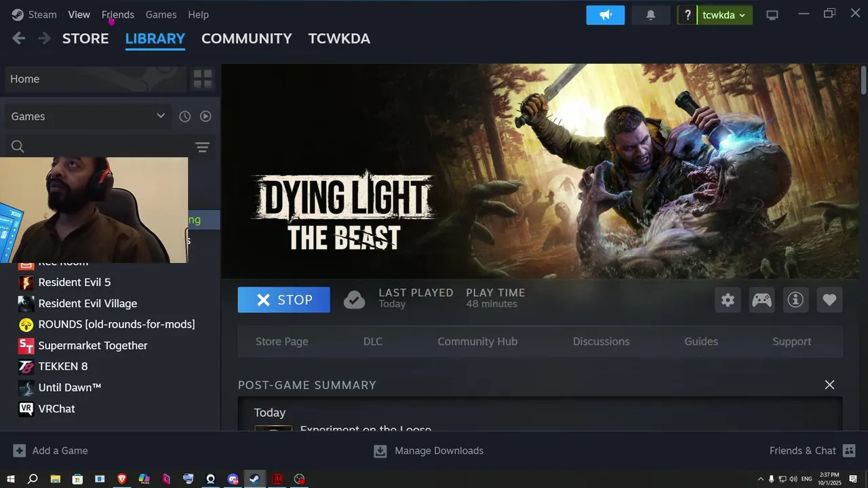Open the View menu

79,14
